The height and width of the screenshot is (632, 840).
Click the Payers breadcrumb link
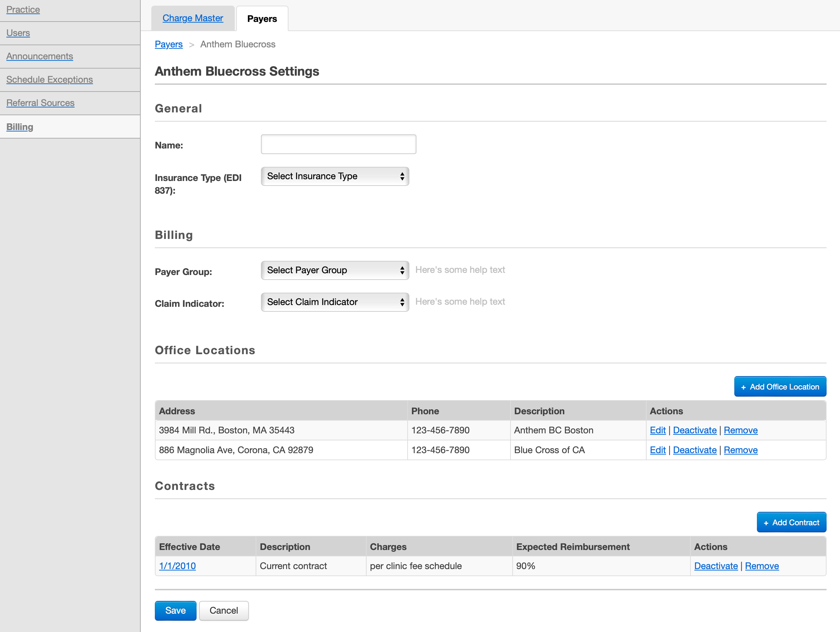point(169,45)
